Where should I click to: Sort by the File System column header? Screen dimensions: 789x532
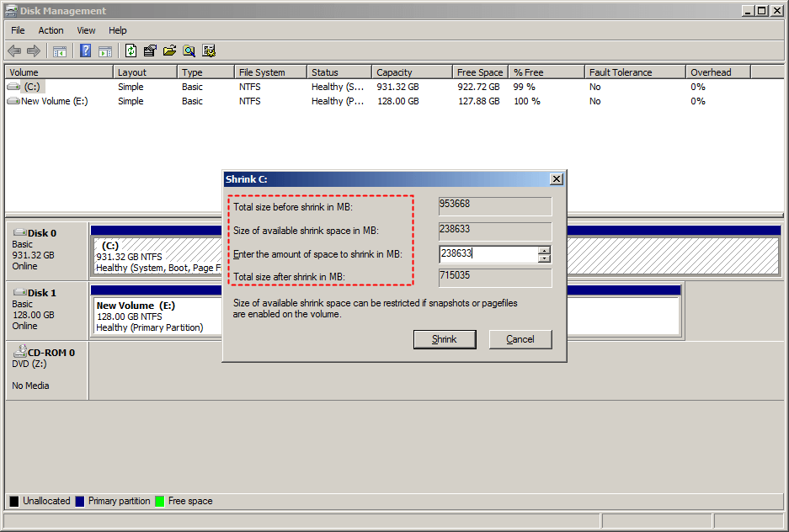pyautogui.click(x=270, y=72)
